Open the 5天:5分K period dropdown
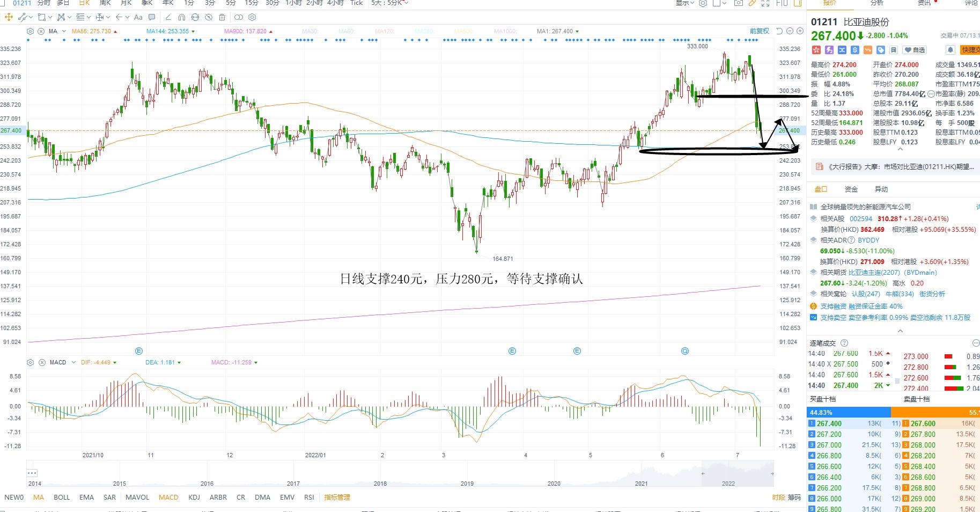Screen dimensions: 980x512 [x=390, y=3]
